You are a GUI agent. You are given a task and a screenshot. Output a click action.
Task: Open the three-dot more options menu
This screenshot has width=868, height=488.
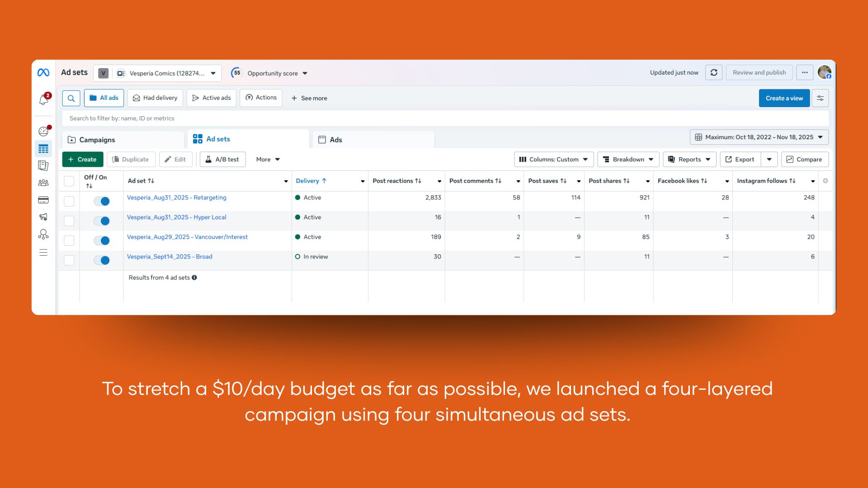[805, 73]
